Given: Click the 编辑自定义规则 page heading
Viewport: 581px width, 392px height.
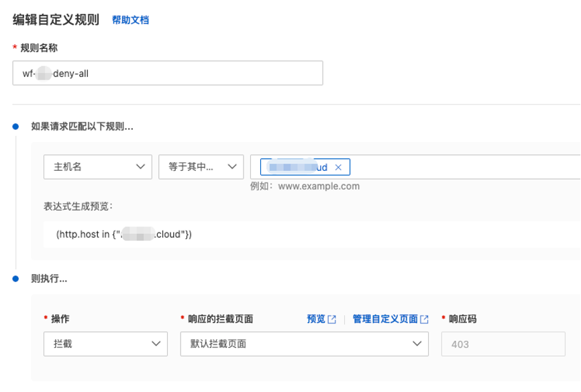Looking at the screenshot, I should pyautogui.click(x=57, y=19).
